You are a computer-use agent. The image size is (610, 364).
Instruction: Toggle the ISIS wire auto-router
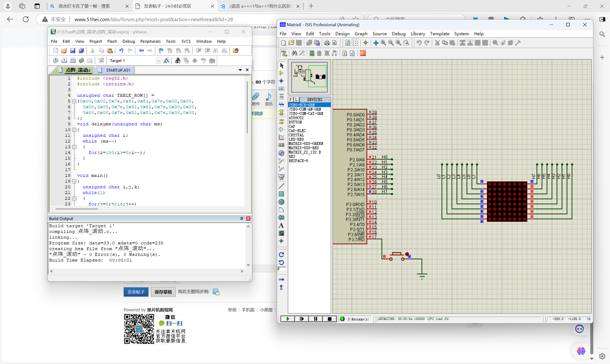click(x=284, y=53)
